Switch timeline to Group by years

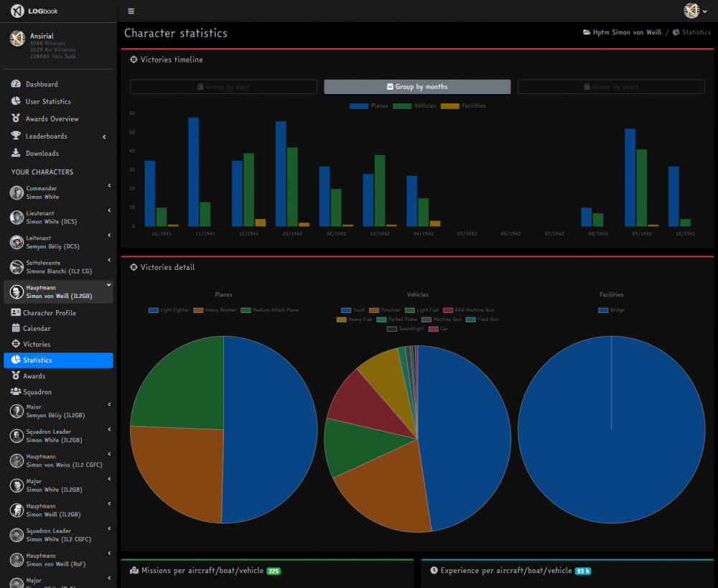610,86
